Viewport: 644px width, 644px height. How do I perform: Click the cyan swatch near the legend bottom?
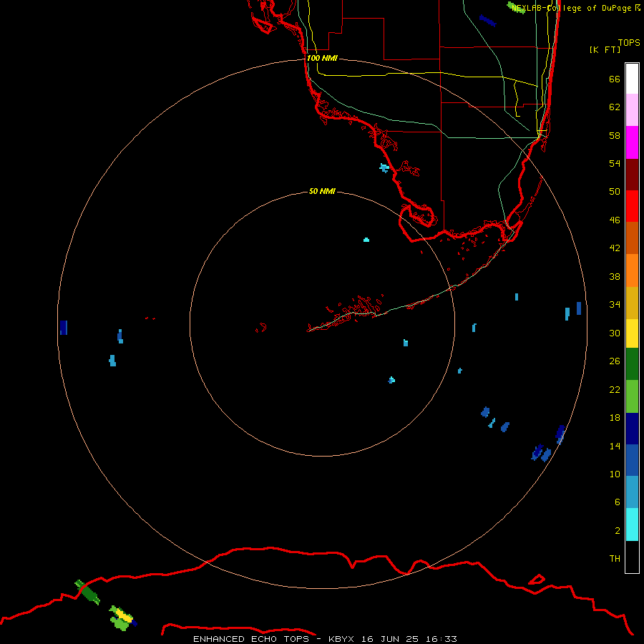point(632,524)
